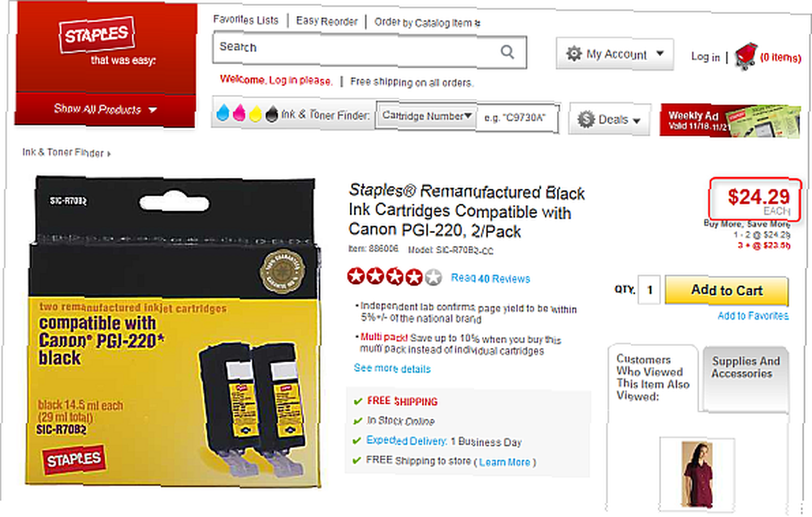Click the yellow ink drop icon
This screenshot has height=517, width=812.
[255, 114]
